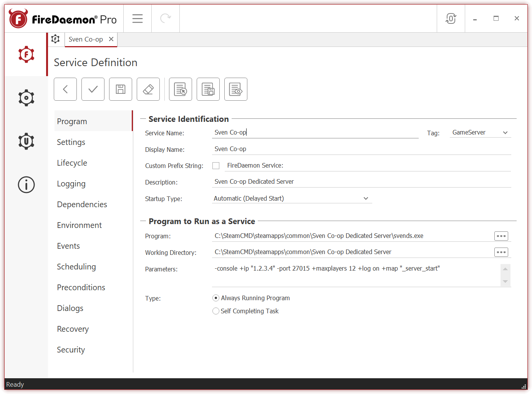Click the checkmark toolbar button
532x394 pixels.
point(93,89)
